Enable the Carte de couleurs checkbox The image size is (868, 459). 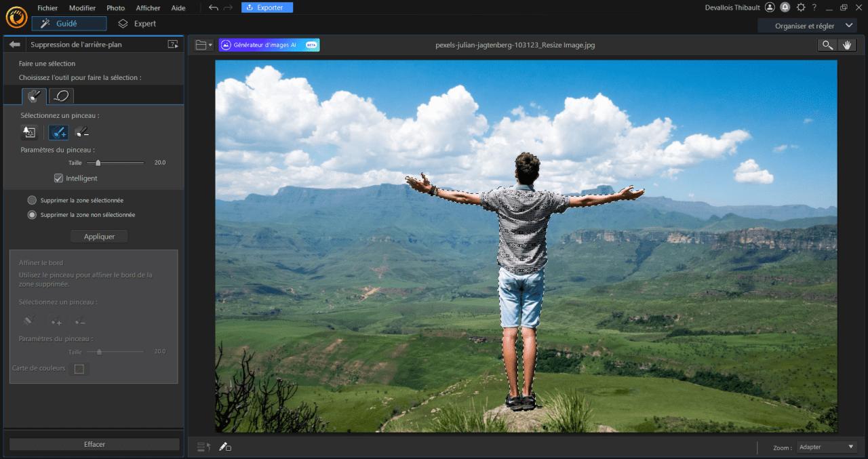point(79,368)
